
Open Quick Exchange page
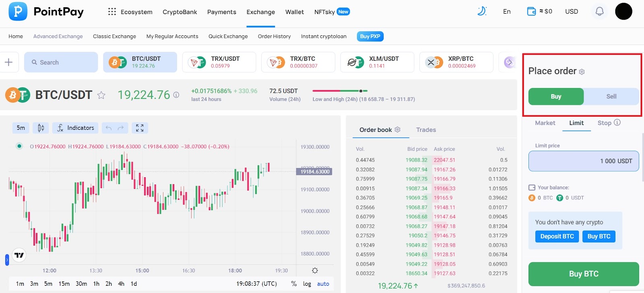[228, 36]
